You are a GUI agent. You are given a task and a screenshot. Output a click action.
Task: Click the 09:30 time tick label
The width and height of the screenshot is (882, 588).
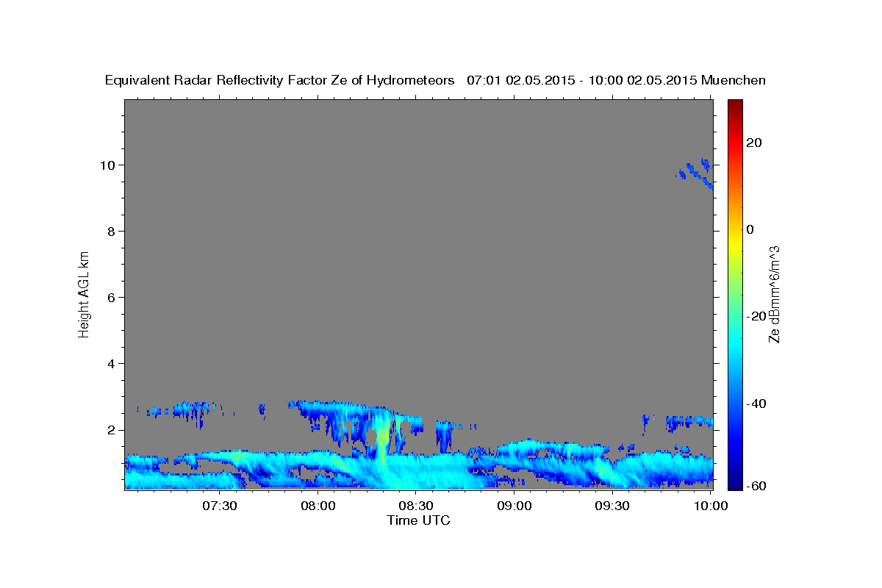pyautogui.click(x=612, y=506)
